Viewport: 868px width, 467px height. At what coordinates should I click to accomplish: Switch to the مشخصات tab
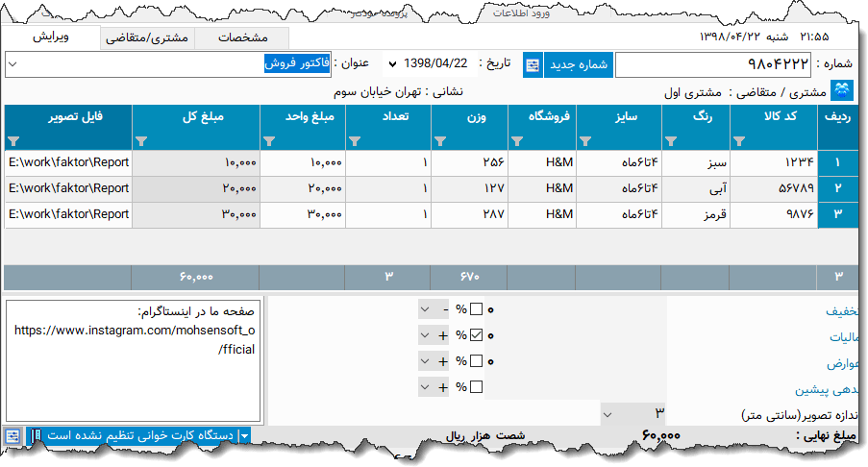click(242, 37)
